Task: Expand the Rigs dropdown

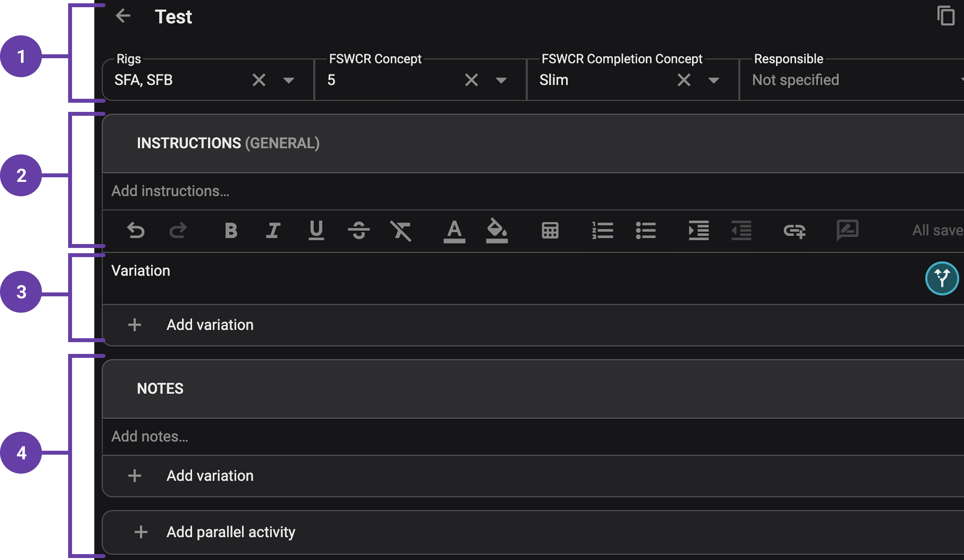Action: click(x=289, y=80)
